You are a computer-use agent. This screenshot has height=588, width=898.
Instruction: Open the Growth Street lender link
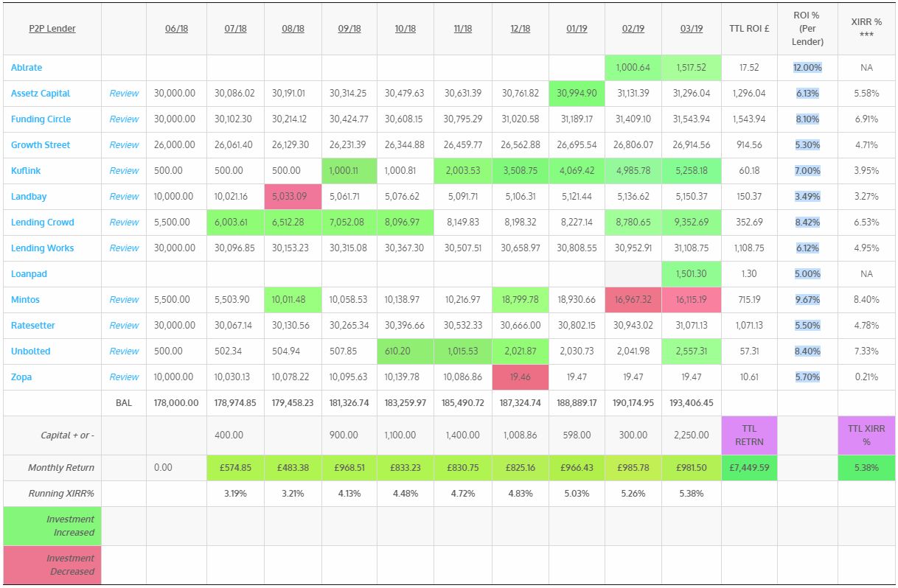coord(41,145)
